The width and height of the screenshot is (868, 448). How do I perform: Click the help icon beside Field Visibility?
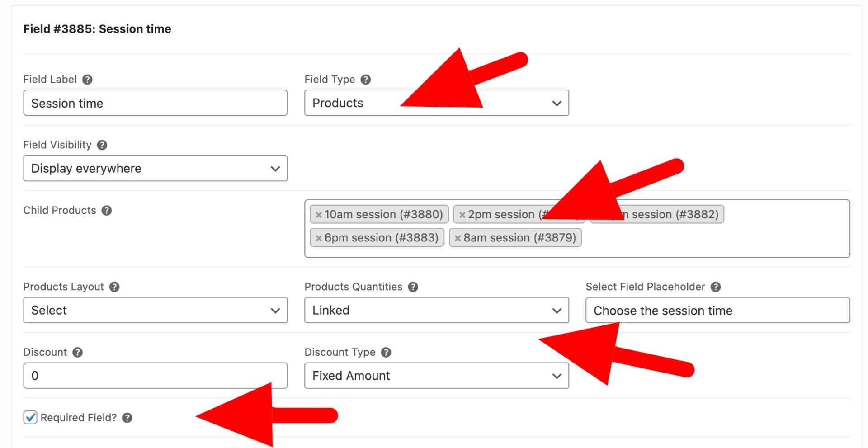tap(102, 145)
